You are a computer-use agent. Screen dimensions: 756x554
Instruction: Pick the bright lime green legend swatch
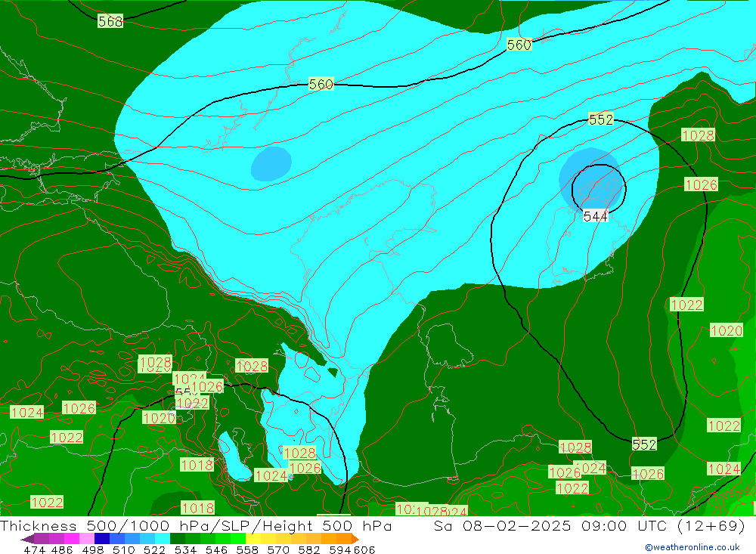click(x=238, y=539)
